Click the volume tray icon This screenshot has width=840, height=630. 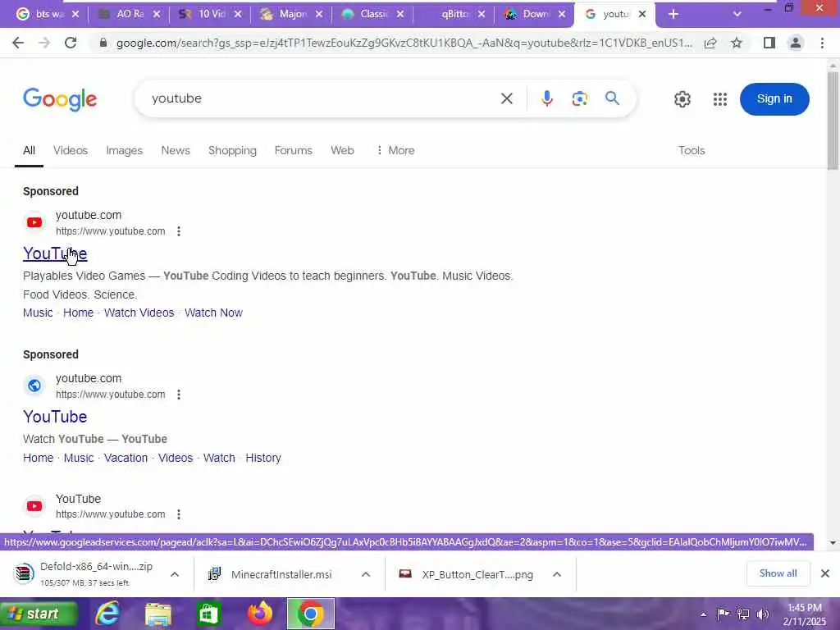pos(763,614)
